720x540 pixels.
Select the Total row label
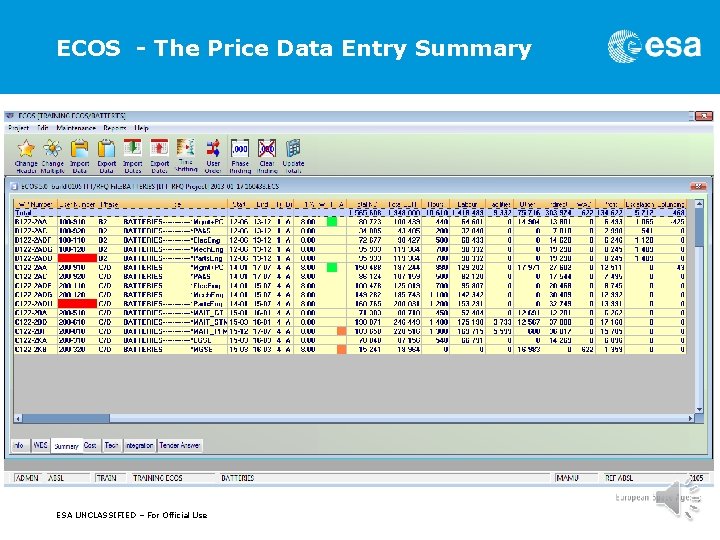pos(23,213)
